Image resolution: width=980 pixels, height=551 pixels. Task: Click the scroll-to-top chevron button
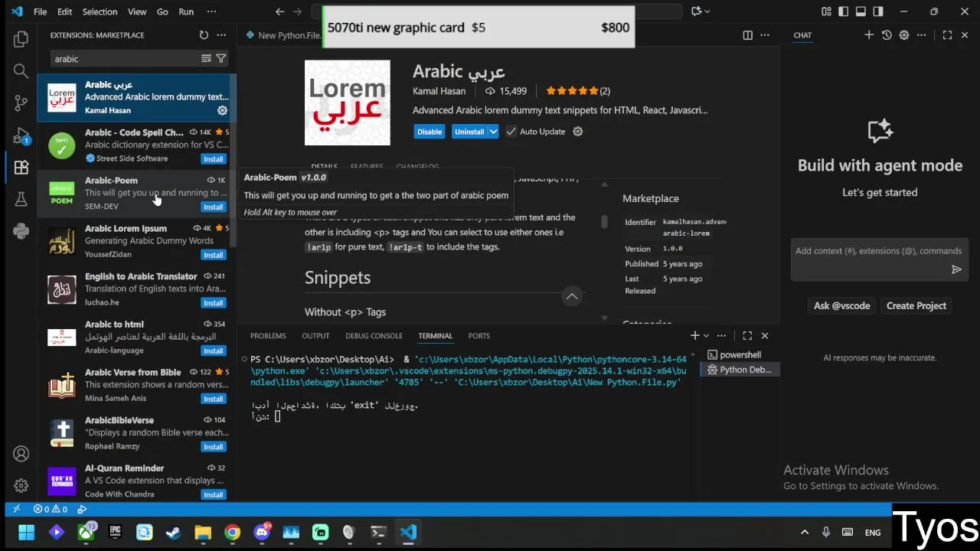pyautogui.click(x=572, y=296)
